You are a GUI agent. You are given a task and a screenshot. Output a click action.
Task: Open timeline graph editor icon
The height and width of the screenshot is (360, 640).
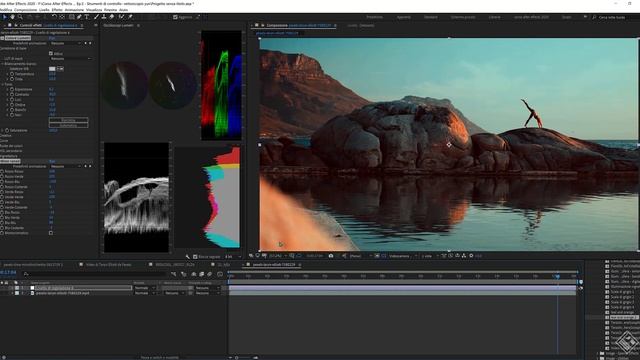[x=220, y=274]
